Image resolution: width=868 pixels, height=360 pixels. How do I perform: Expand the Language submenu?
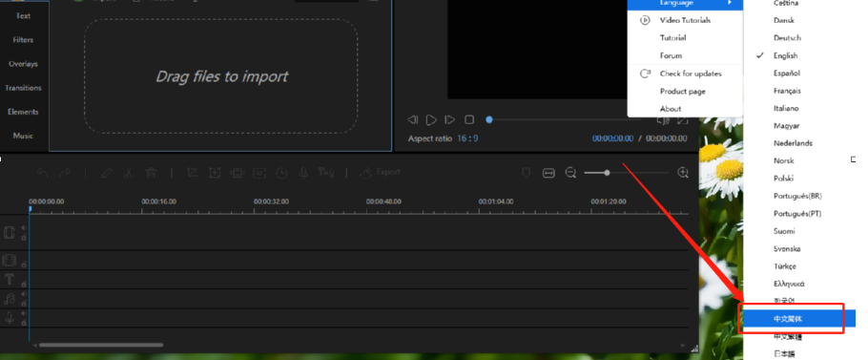pos(685,4)
